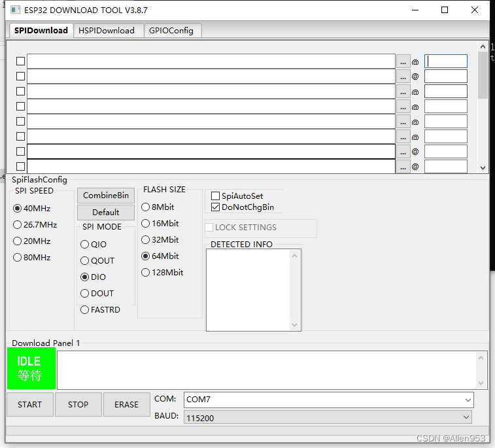Close the ESP32 Download Tool window
This screenshot has height=448, width=495.
pos(475,10)
